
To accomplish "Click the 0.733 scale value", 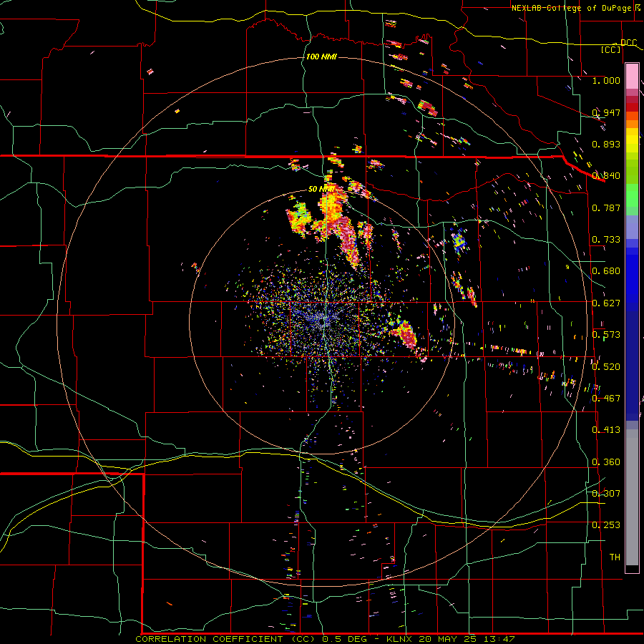I will 606,240.
